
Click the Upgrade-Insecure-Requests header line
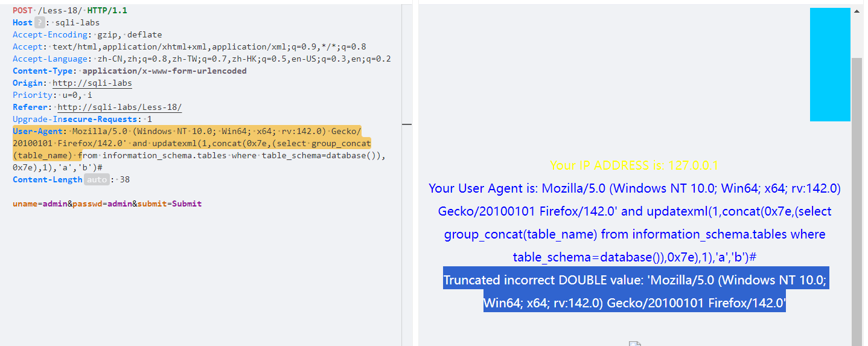point(83,119)
